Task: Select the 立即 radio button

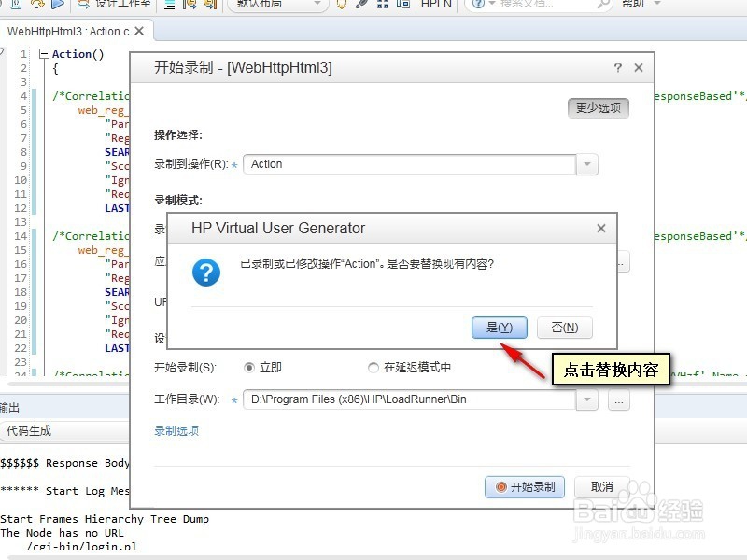Action: [x=249, y=368]
